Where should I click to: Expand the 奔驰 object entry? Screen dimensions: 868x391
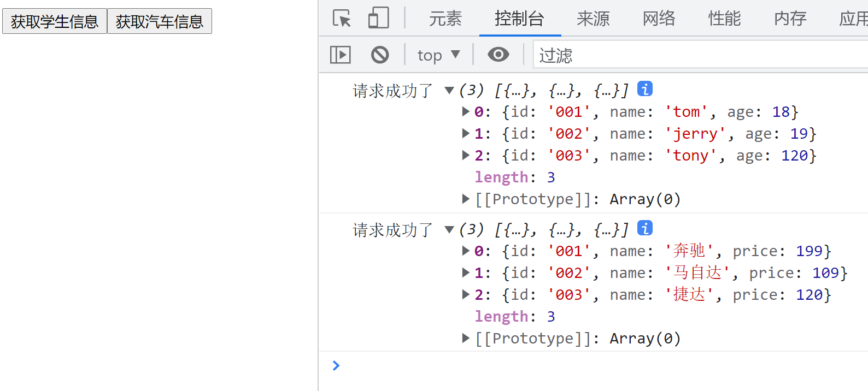tap(466, 251)
